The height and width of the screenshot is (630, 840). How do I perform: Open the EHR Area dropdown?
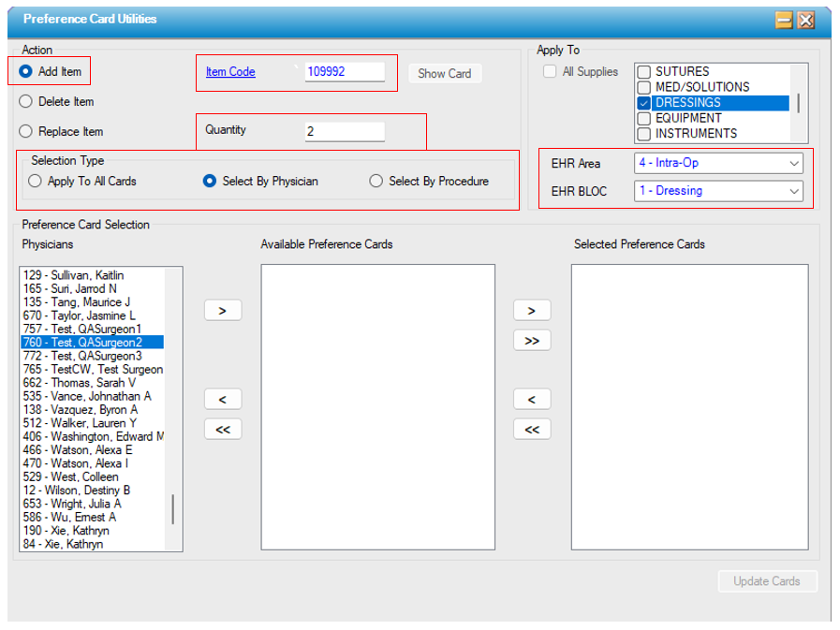[717, 163]
